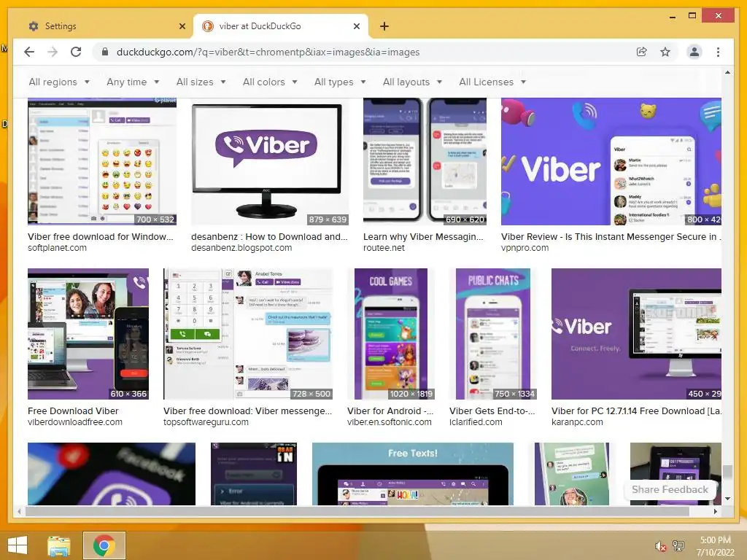747x560 pixels.
Task: Click the lock icon in address bar
Action: click(x=105, y=52)
